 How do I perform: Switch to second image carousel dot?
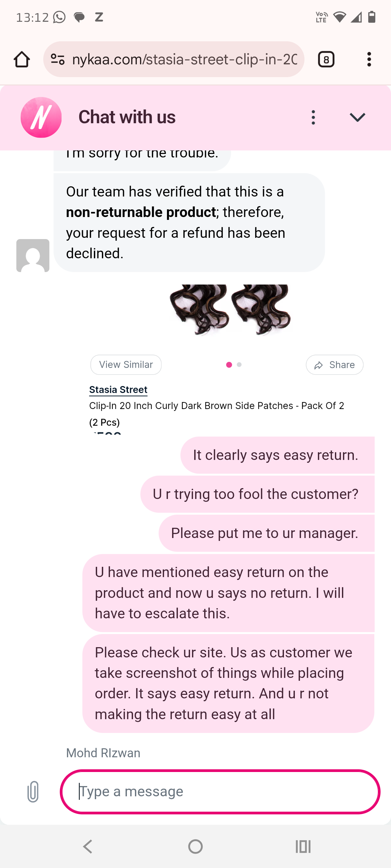(x=239, y=365)
